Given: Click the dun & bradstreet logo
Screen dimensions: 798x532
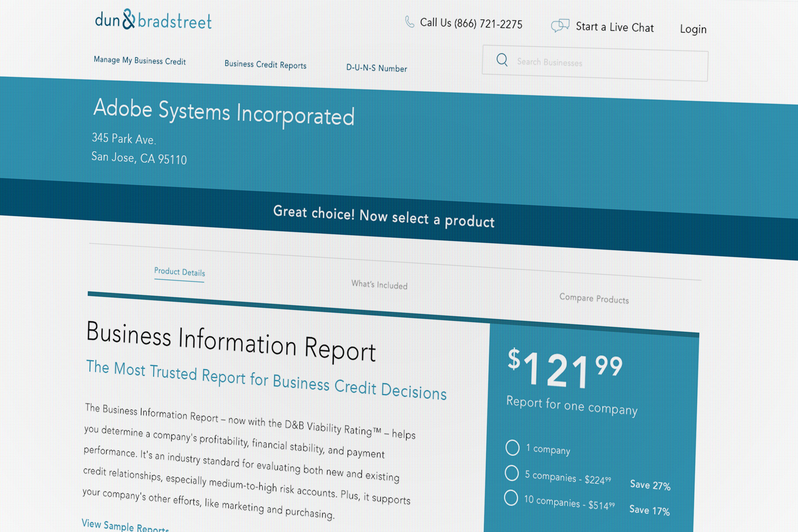Looking at the screenshot, I should [x=153, y=19].
